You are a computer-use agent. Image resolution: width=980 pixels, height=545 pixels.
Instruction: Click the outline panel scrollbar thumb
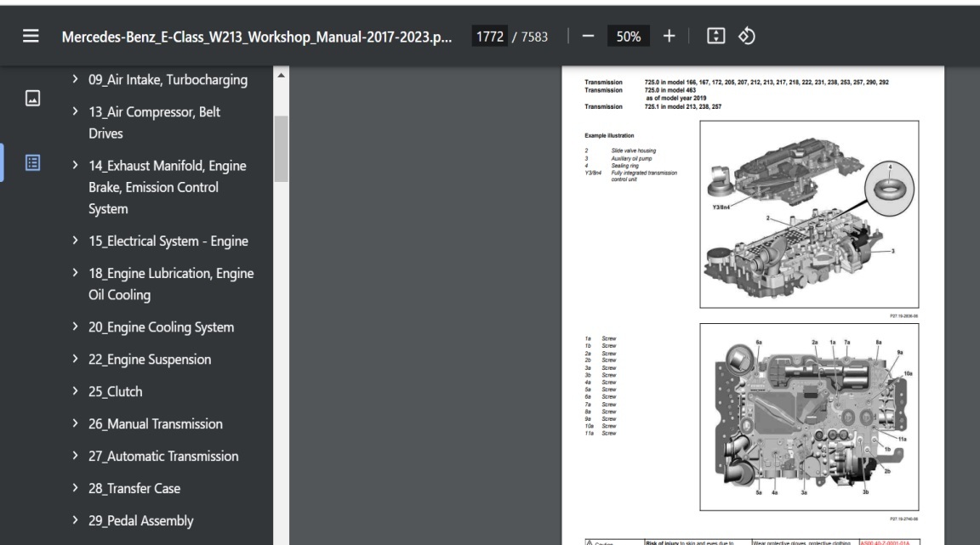pyautogui.click(x=281, y=149)
